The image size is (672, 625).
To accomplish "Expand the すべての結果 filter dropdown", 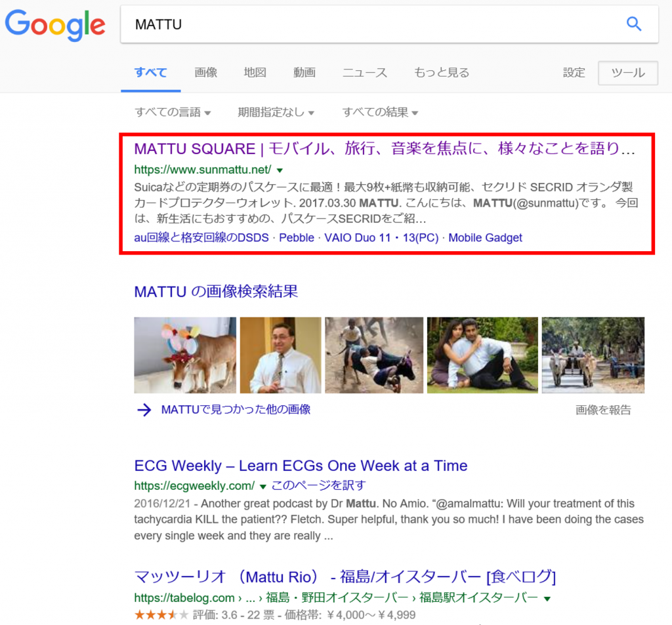I will (380, 112).
